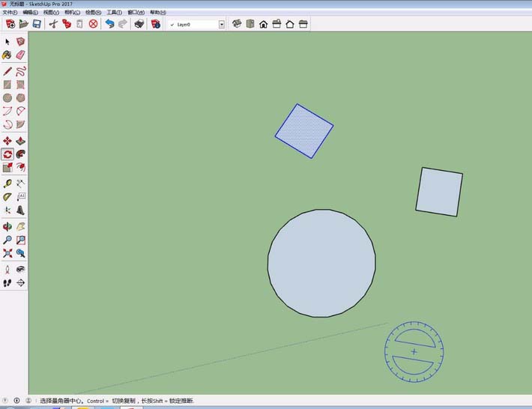Switch to the Iso view
The width and height of the screenshot is (532, 409).
point(238,24)
